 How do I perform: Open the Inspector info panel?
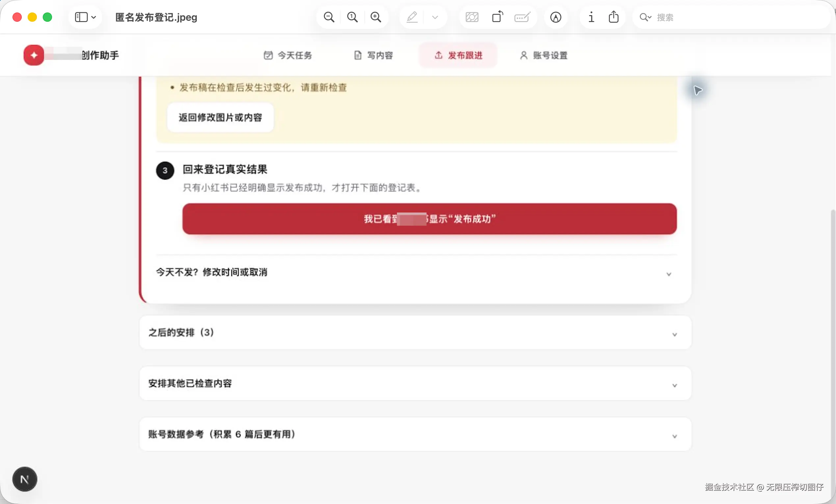coord(591,17)
